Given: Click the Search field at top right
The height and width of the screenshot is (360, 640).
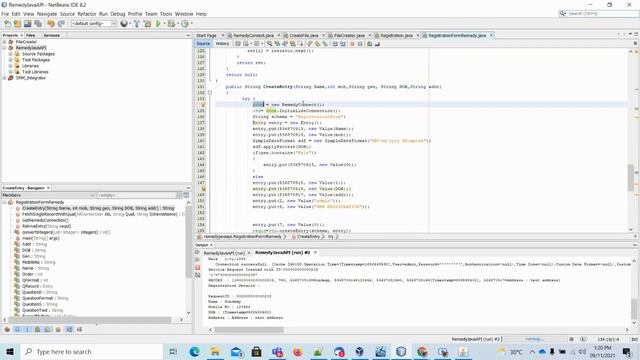Looking at the screenshot, I should [x=598, y=13].
